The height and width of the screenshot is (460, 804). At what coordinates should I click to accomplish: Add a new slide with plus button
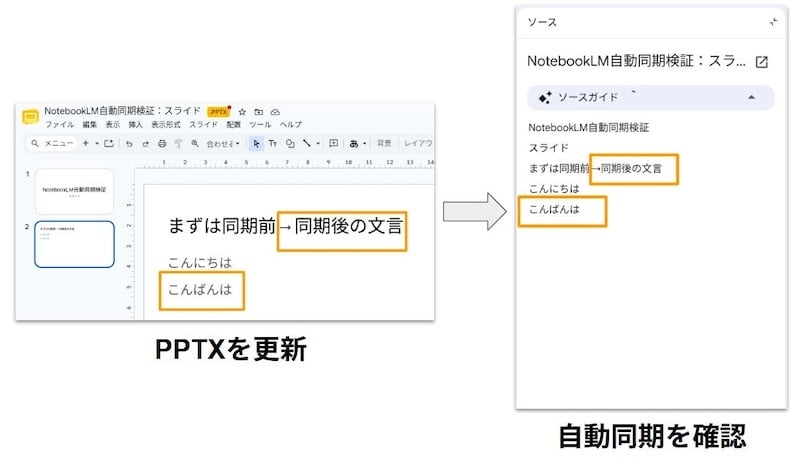point(86,144)
